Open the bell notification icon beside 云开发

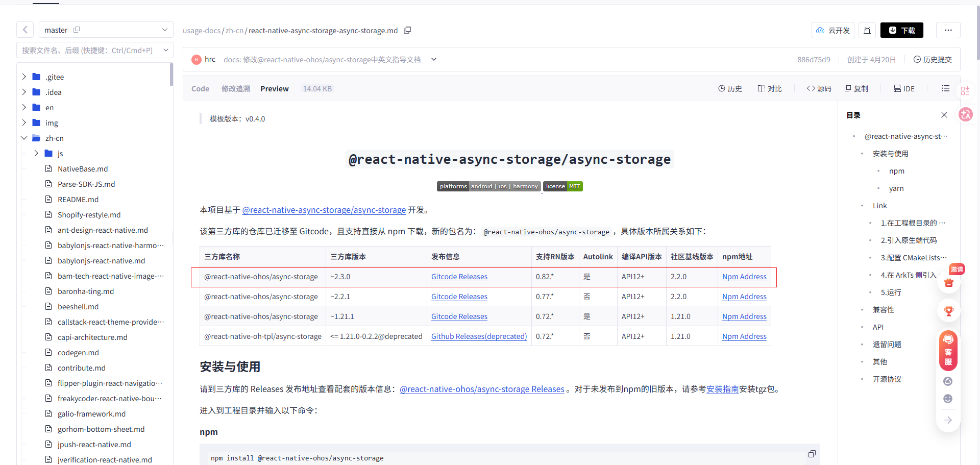tap(867, 30)
